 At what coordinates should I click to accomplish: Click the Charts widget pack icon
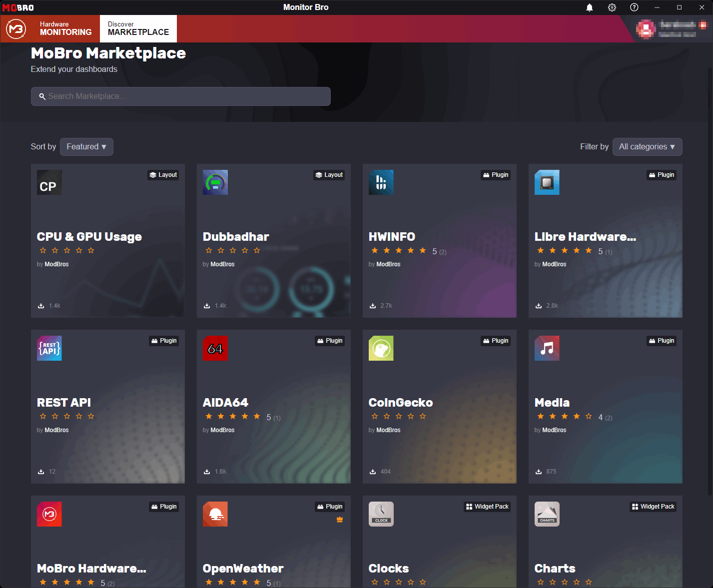pos(547,514)
